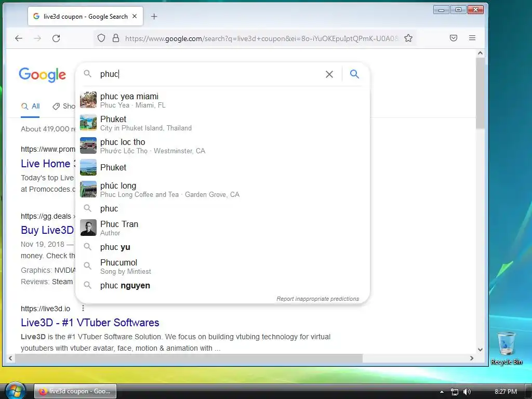Click the Firefox address bar URL
The width and height of the screenshot is (532, 399).
(x=261, y=38)
